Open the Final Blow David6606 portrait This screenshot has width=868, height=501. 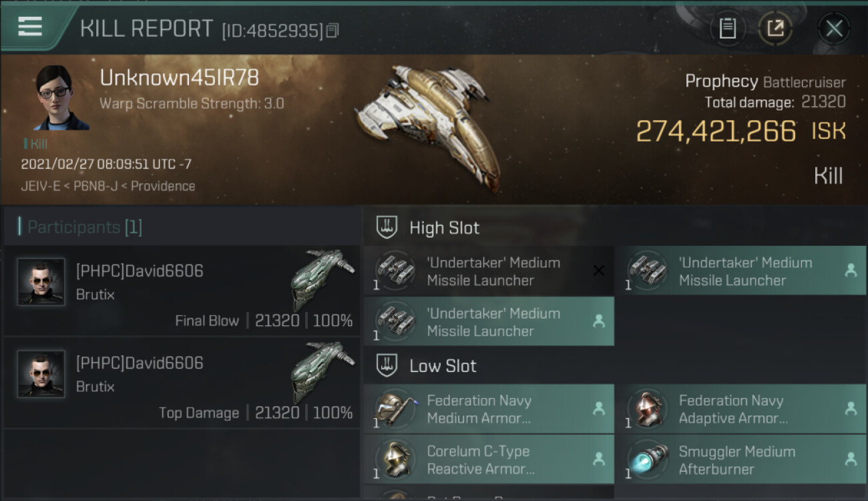pos(41,282)
